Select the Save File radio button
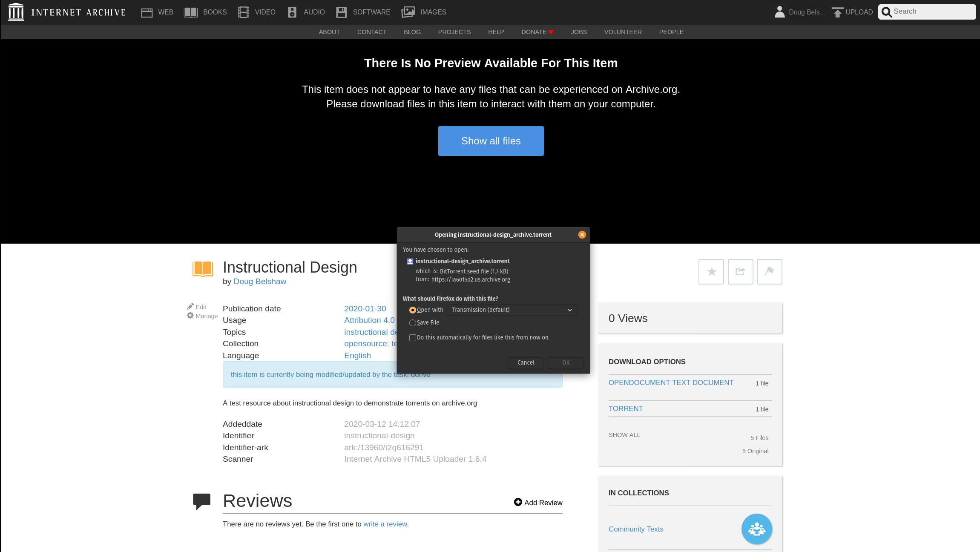Viewport: 980px width, 552px height. click(412, 323)
